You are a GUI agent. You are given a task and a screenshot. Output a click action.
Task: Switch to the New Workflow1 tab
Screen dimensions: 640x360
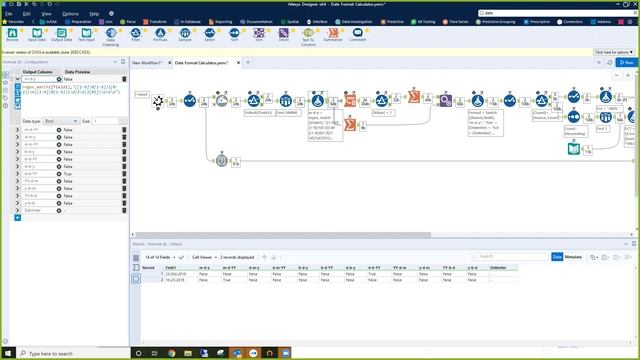[x=147, y=63]
